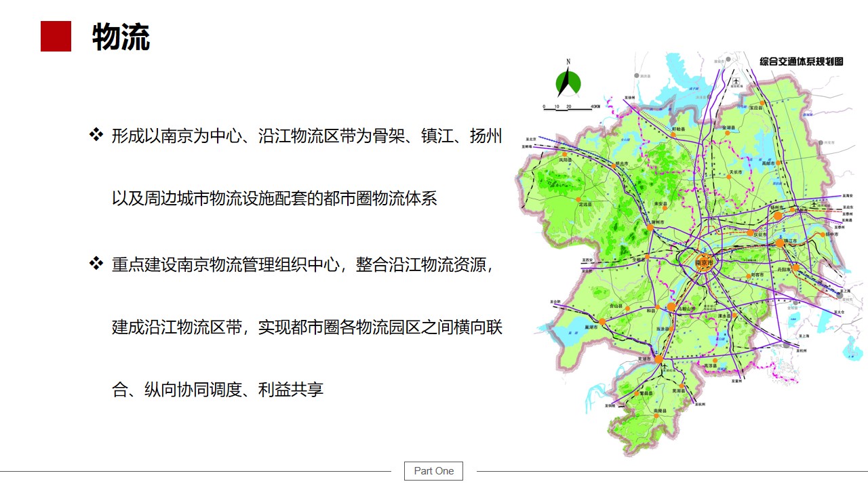The height and width of the screenshot is (488, 868).
Task: Click text line starting 形成以南京为中心
Action: click(x=307, y=136)
